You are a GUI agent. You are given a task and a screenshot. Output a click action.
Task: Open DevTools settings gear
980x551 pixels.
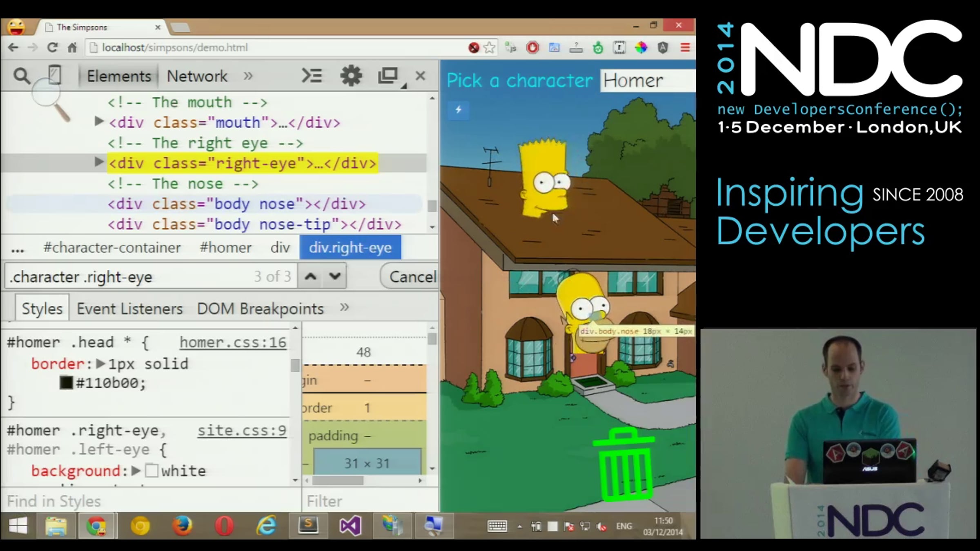coord(351,76)
